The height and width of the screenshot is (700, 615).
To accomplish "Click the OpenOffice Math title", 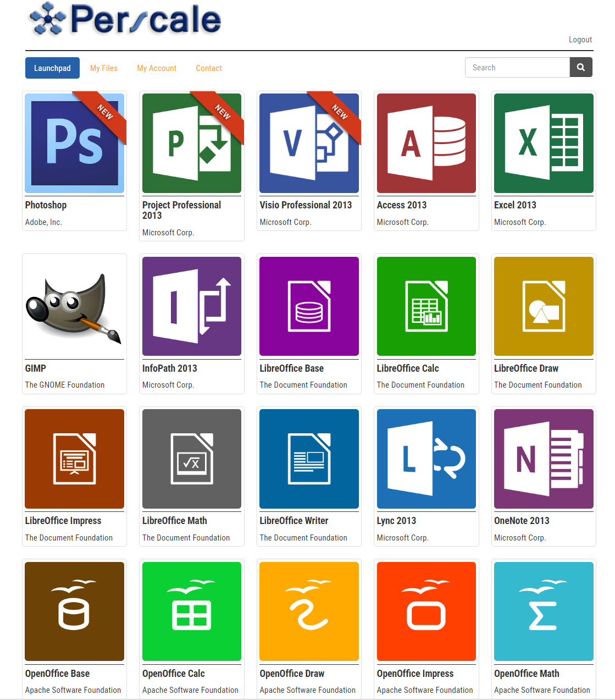I will (x=527, y=674).
